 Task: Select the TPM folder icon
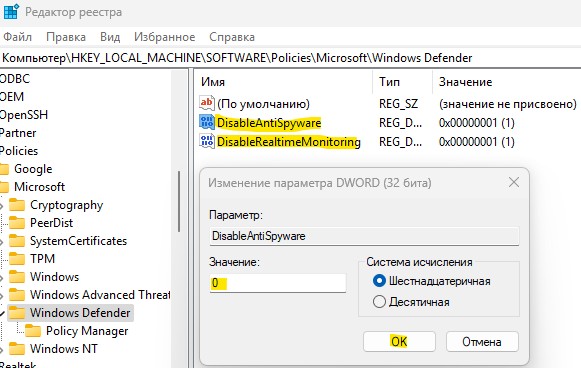17,259
